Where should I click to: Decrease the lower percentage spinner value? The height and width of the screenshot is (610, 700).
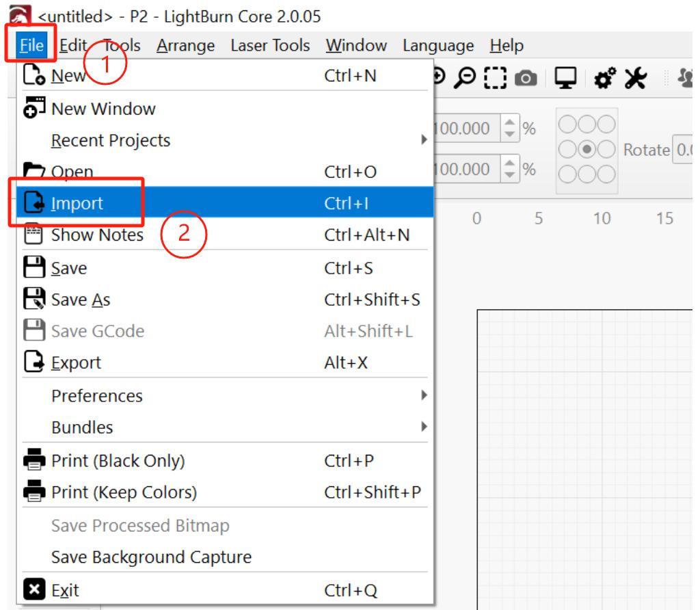(x=510, y=175)
